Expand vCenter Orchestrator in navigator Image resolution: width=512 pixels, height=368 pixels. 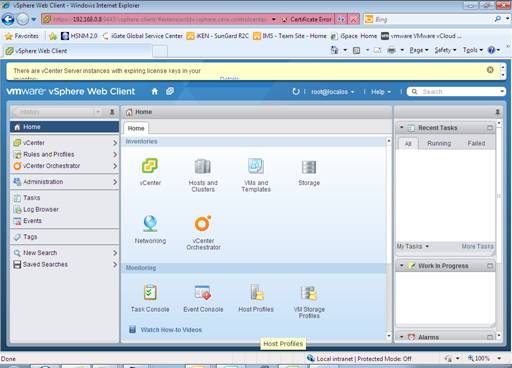(x=115, y=166)
